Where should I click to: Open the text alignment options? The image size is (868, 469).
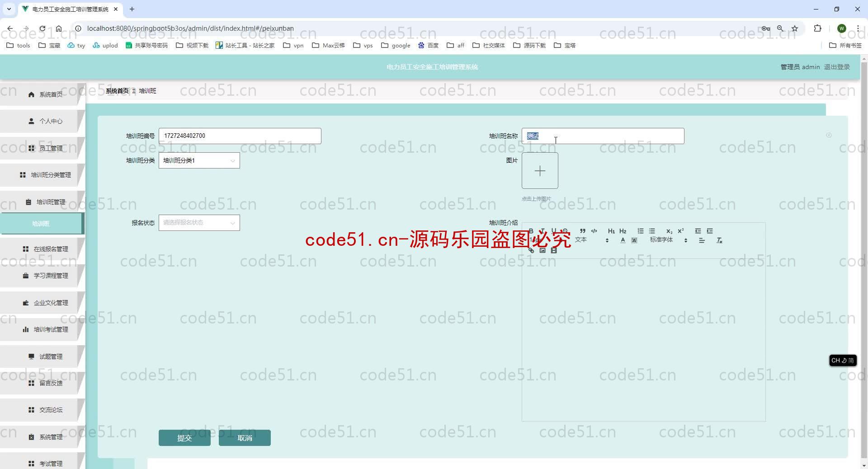point(702,240)
